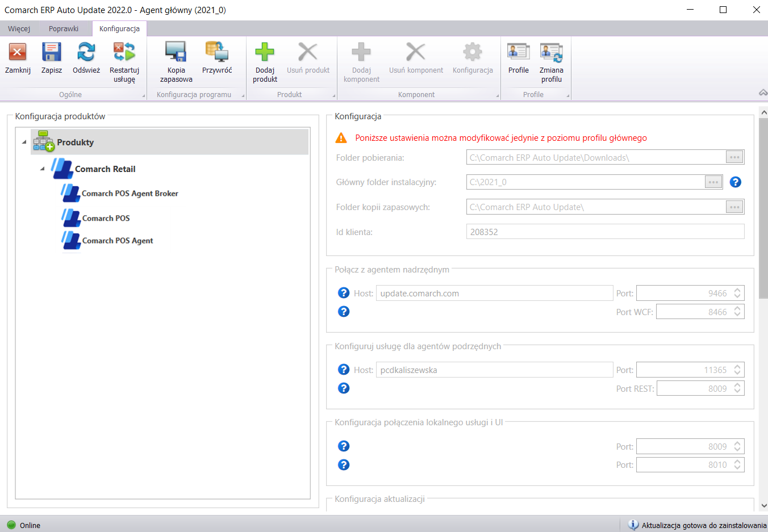Click help icon on the Port WCF row
Viewport: 768px width, 532px height.
pos(344,312)
